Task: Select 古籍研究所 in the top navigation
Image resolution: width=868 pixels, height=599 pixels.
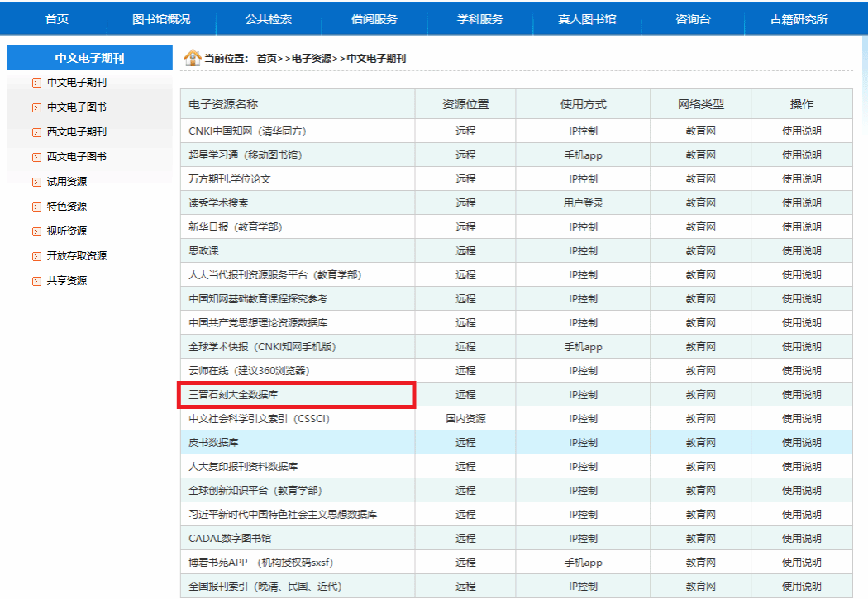Action: 798,19
